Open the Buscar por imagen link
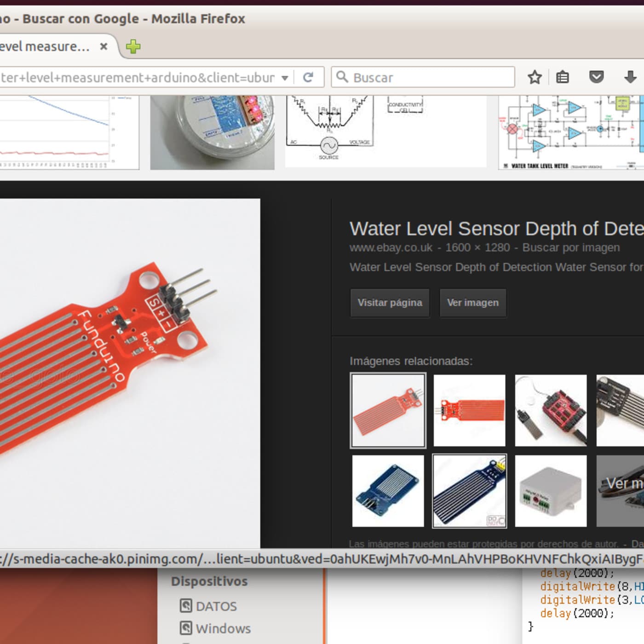 pos(571,247)
